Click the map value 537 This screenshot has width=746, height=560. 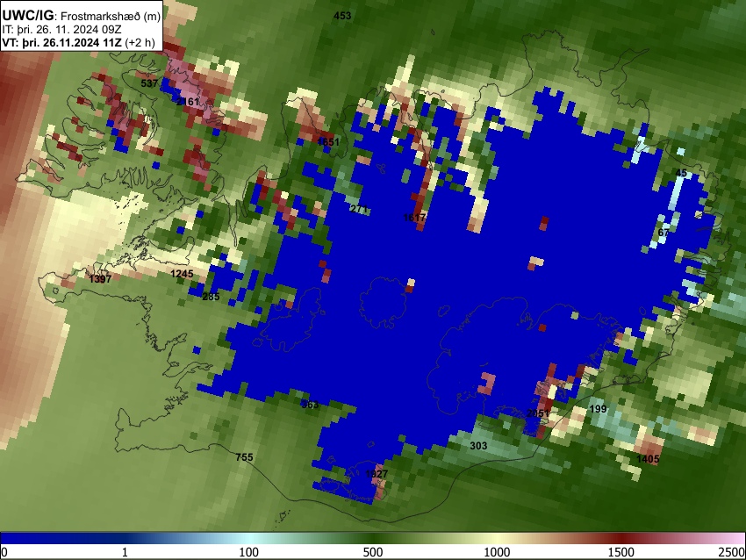149,83
